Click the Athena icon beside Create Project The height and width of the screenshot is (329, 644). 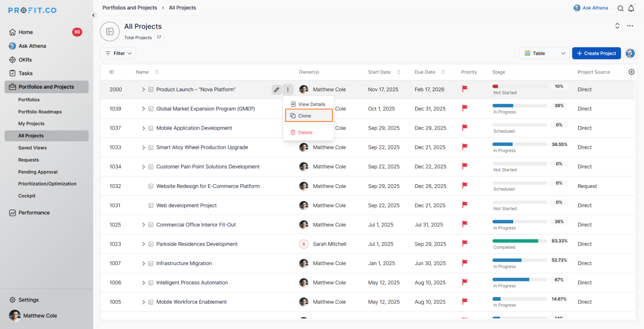pyautogui.click(x=630, y=53)
